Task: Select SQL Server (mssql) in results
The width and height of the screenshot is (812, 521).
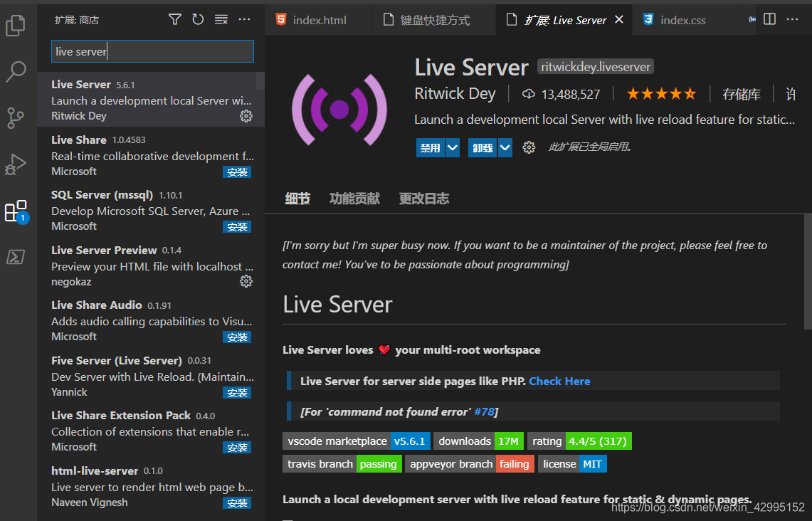Action: pos(151,210)
